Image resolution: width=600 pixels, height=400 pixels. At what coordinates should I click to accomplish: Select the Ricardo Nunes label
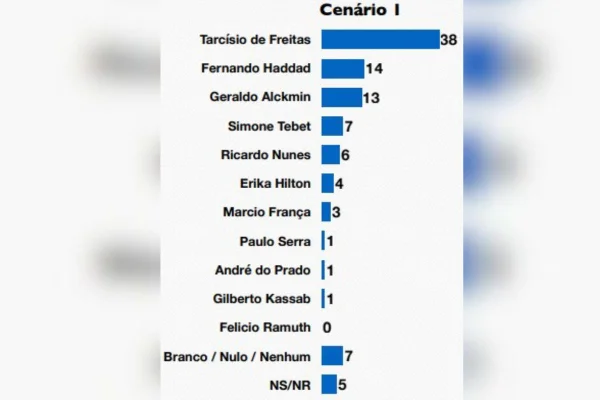click(266, 155)
